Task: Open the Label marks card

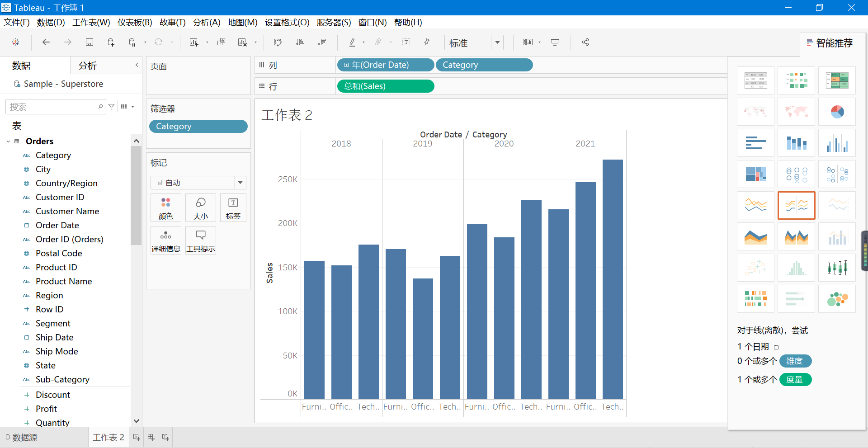Action: pos(233,208)
